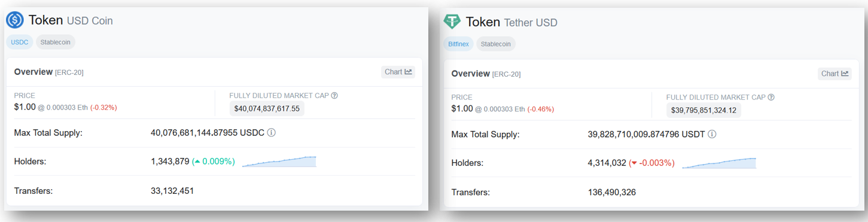Open the Chart button in USD Coin overview
Screen dimensions: 868x222
pos(398,72)
